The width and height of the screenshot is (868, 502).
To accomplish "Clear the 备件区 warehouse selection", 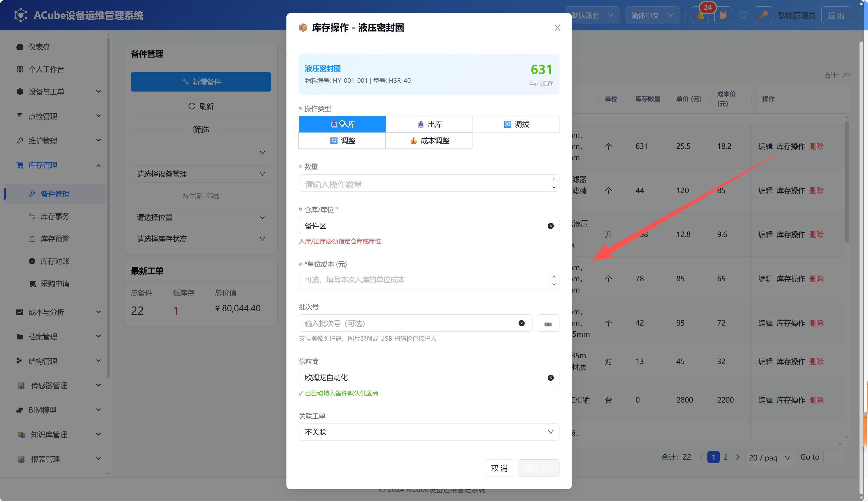I will tap(550, 226).
